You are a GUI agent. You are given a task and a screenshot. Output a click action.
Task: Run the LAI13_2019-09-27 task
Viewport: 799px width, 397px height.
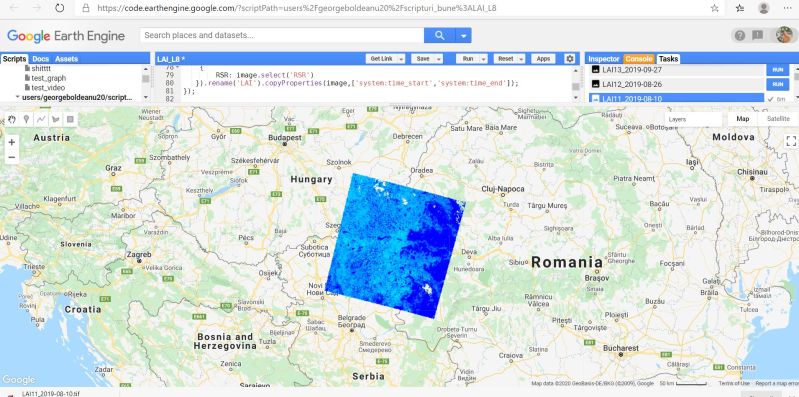point(777,69)
